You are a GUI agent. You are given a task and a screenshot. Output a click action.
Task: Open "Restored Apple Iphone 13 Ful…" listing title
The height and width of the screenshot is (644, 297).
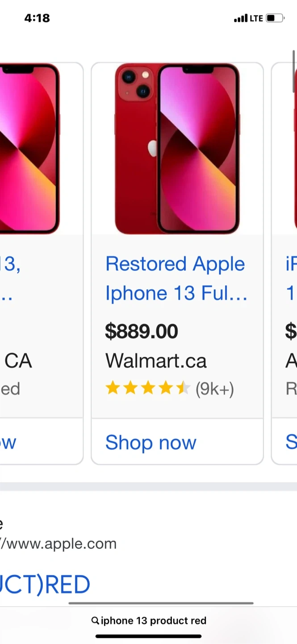coord(176,279)
